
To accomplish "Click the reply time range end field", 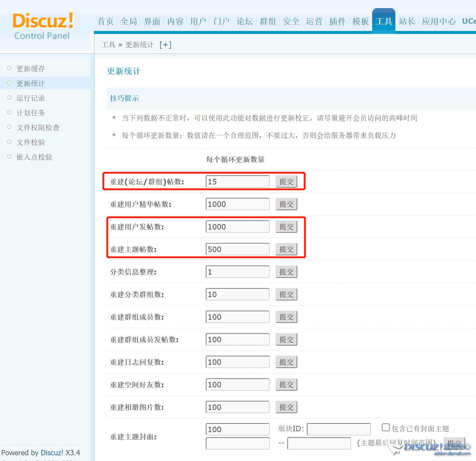I will pyautogui.click(x=319, y=443).
